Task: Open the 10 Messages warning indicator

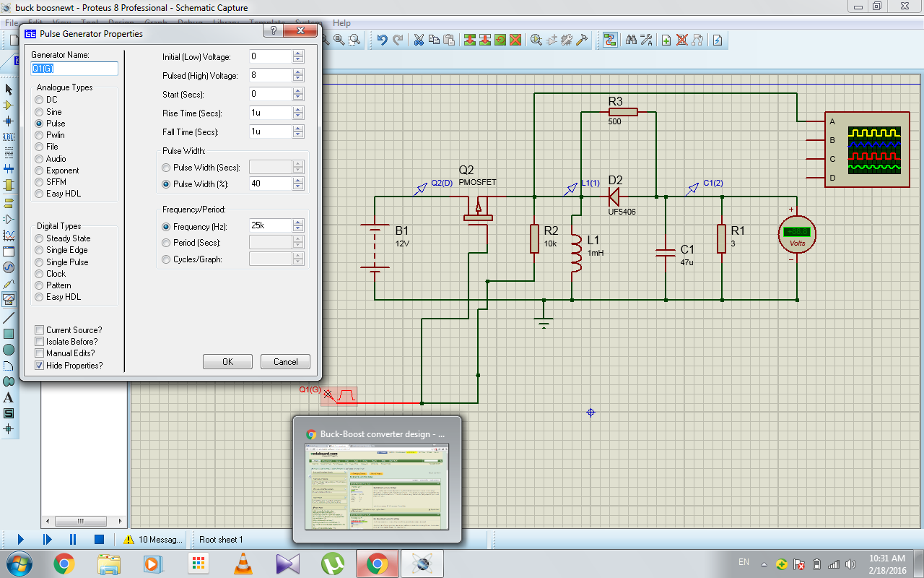Action: point(153,540)
